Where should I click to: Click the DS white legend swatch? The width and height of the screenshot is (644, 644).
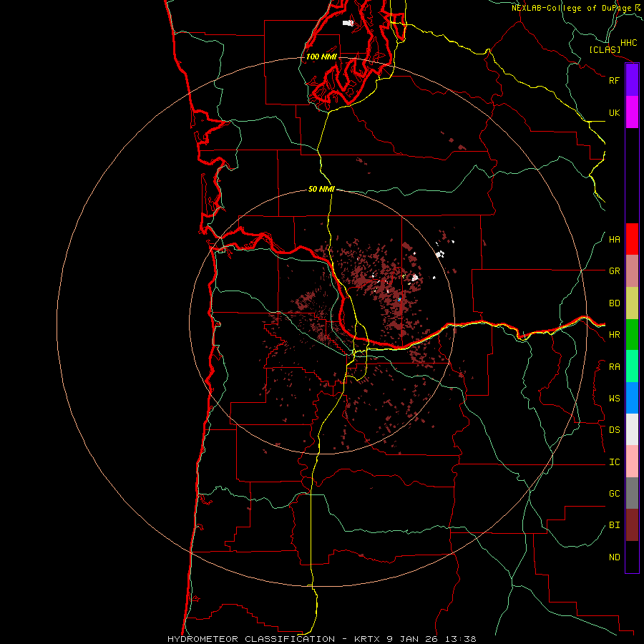pos(632,429)
